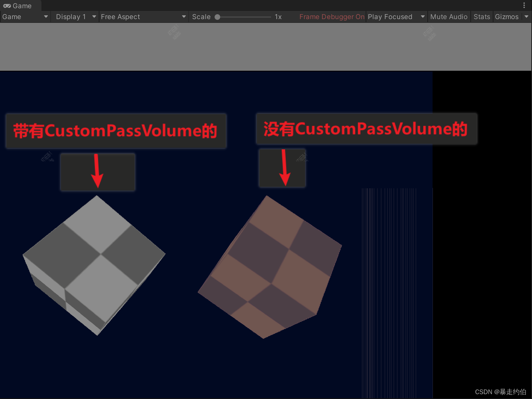Enable the Stats overlay

click(482, 16)
